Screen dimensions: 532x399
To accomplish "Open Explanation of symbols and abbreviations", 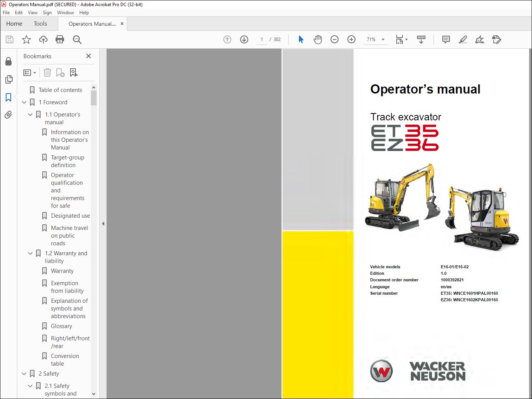I will click(69, 309).
